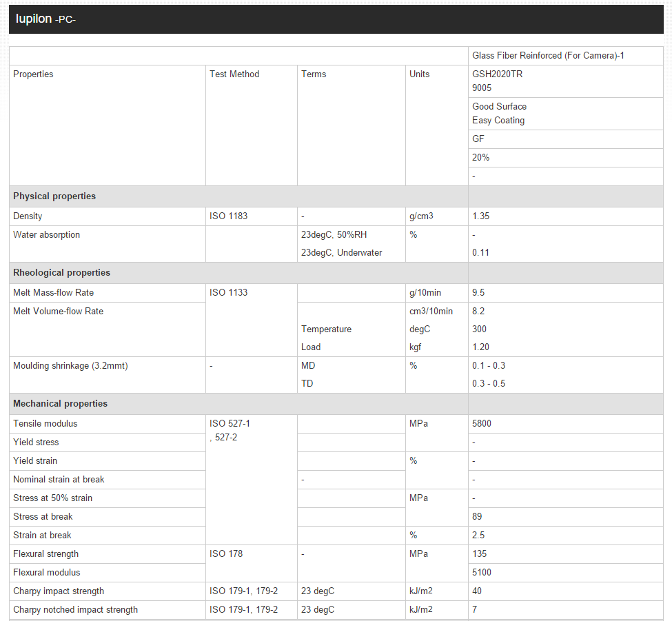Image resolution: width=672 pixels, height=621 pixels.
Task: Click the 'Mechanical properties' section heading
Action: 60,404
